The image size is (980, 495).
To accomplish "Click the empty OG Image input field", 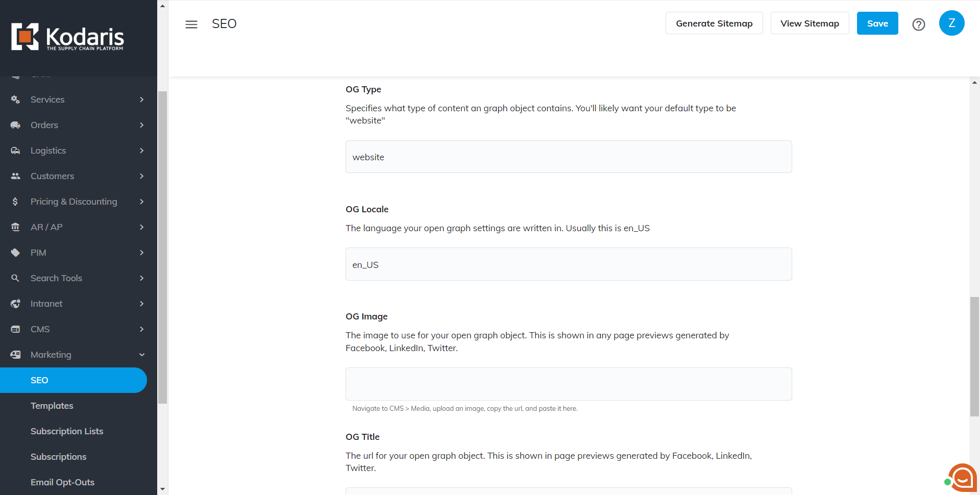I will [569, 384].
